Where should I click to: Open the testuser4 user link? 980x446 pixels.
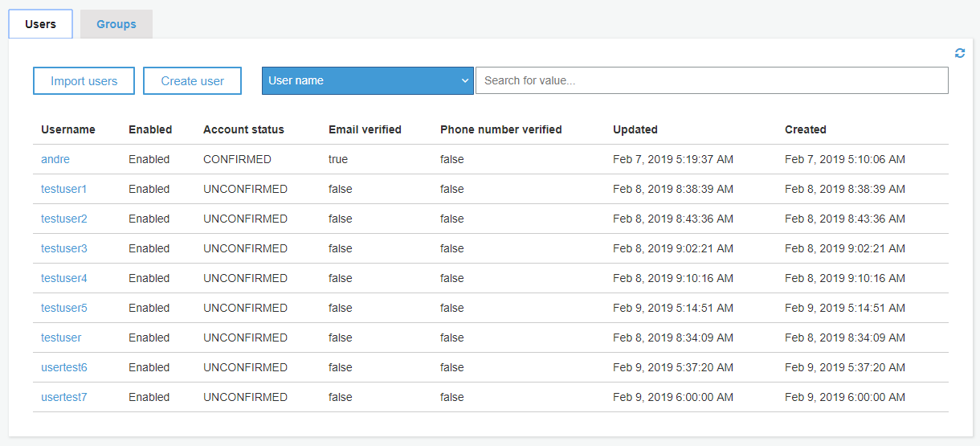tap(64, 278)
